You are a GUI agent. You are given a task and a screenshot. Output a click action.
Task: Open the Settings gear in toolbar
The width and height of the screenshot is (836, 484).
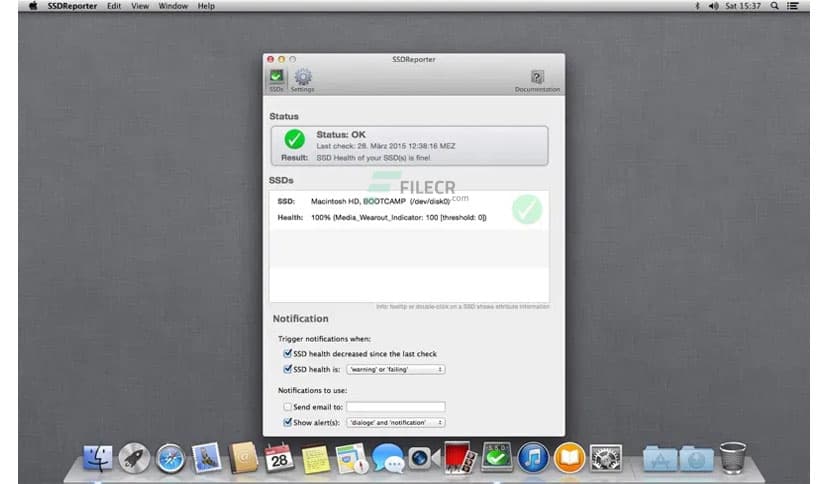(302, 80)
